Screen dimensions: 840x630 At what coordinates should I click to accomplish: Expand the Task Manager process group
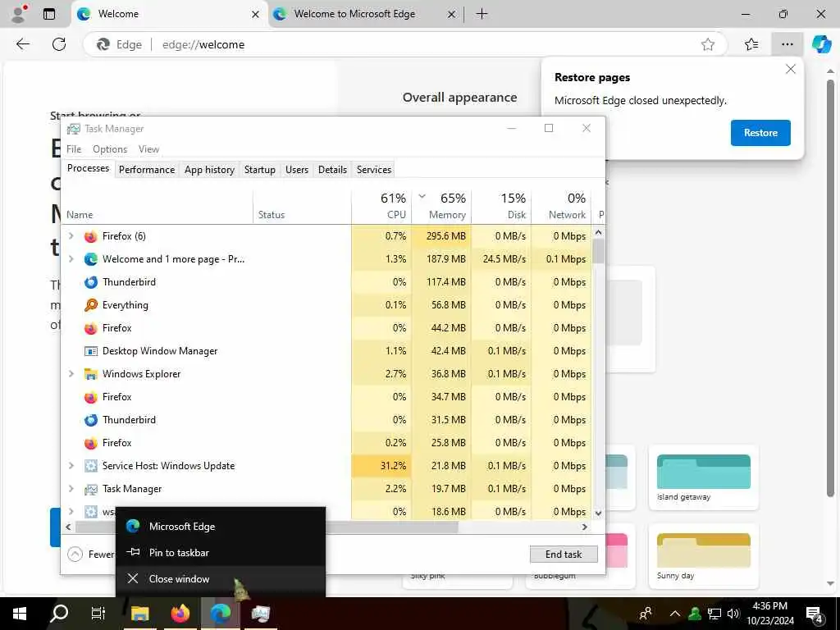tap(71, 489)
